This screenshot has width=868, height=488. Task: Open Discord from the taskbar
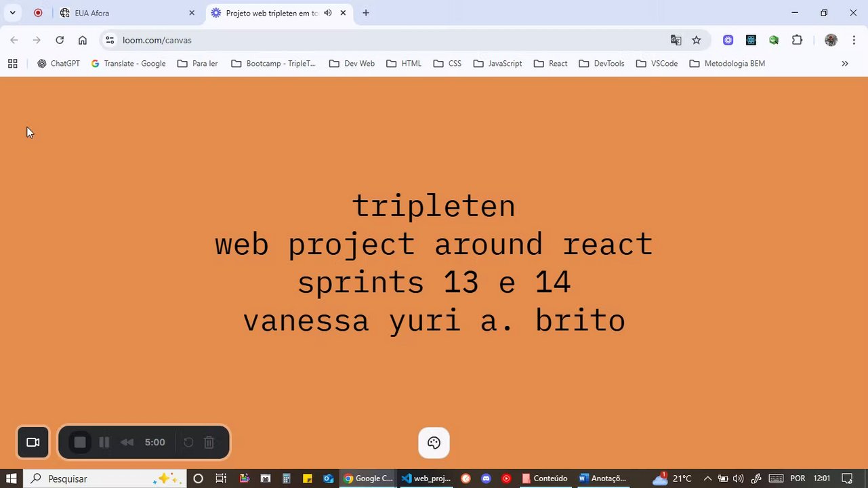486,479
